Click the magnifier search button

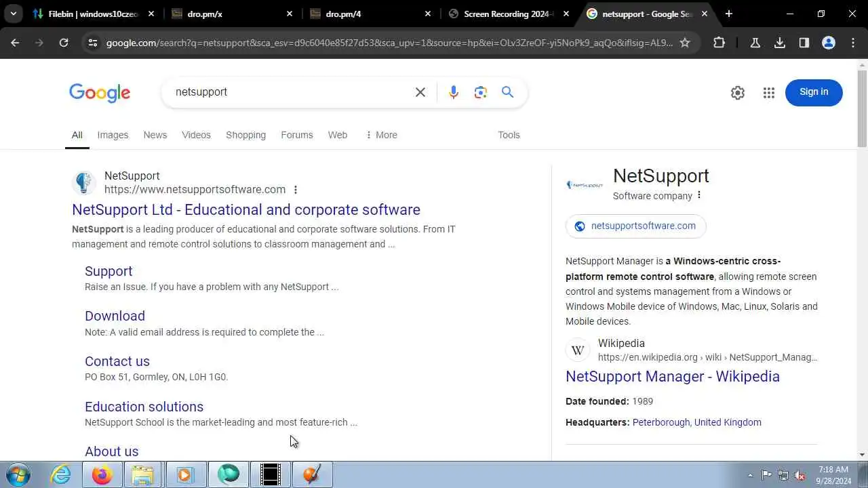tap(508, 92)
